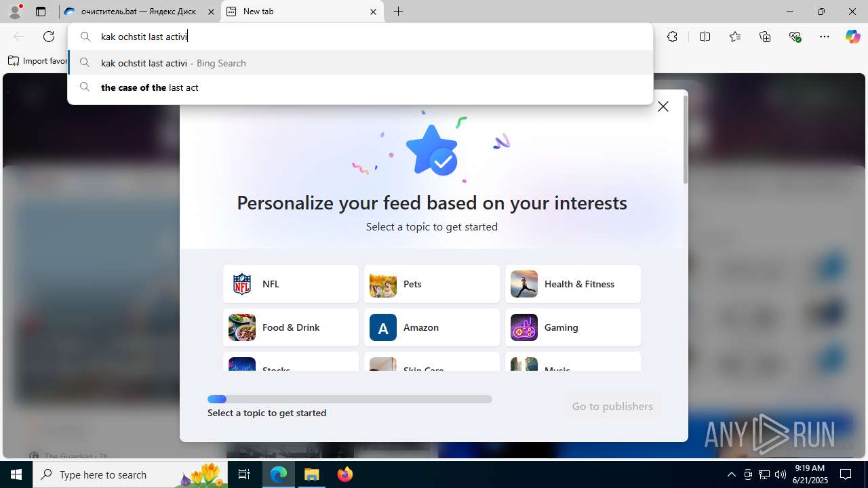Switch to the New tab tab
The image size is (868, 488).
click(x=302, y=12)
